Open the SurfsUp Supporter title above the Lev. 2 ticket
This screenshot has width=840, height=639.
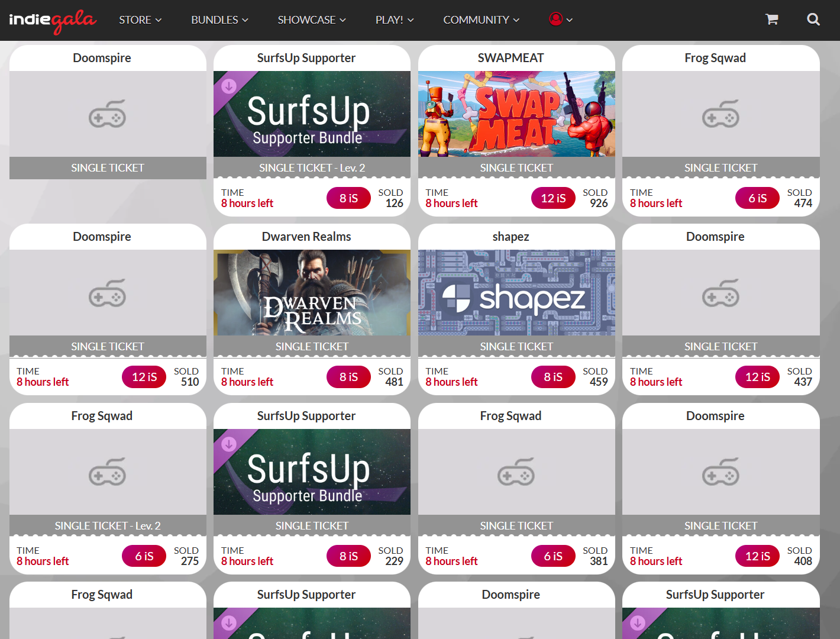tap(306, 58)
